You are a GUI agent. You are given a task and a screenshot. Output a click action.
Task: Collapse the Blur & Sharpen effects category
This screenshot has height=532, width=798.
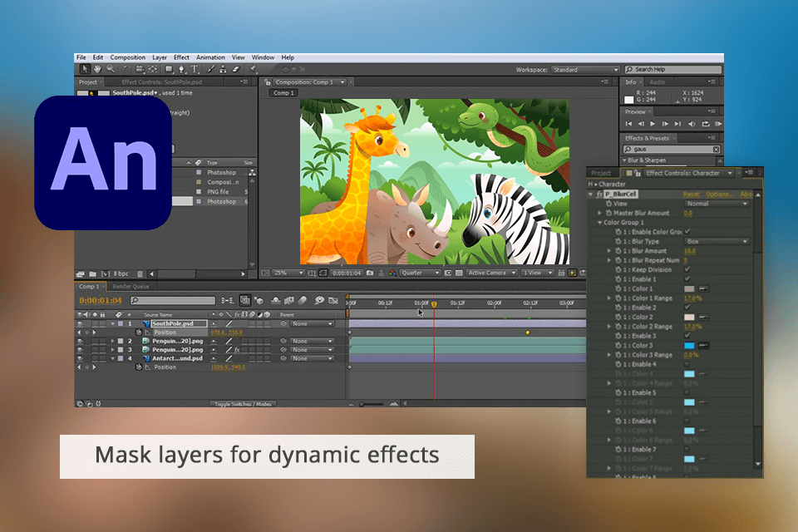click(625, 160)
